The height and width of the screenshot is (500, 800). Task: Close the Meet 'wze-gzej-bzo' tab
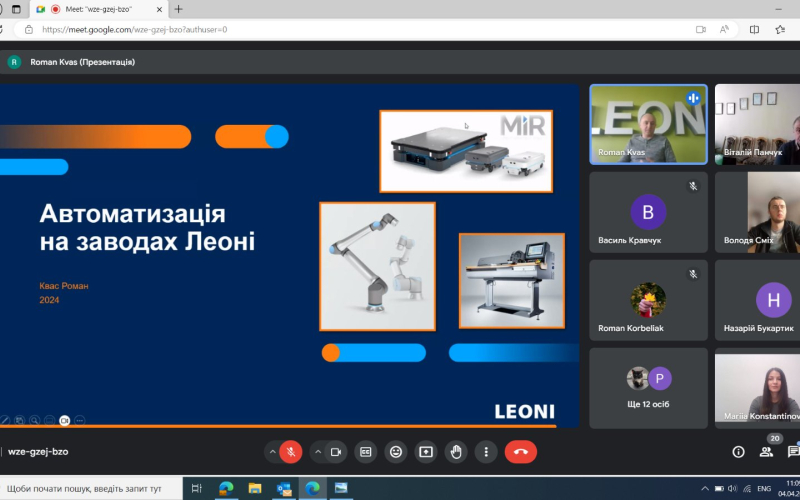(x=159, y=9)
